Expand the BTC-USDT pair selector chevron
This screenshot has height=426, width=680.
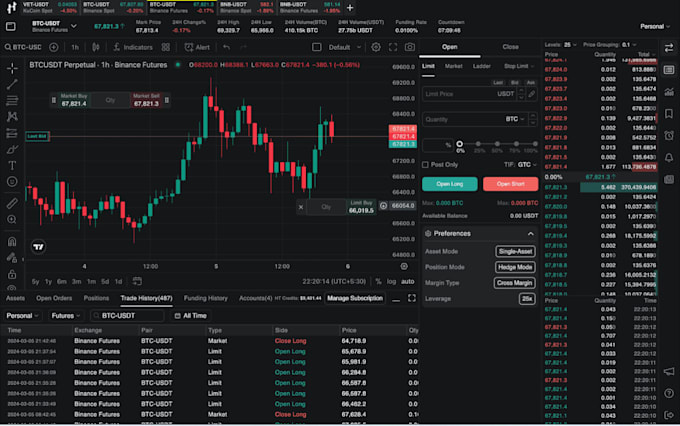[x=74, y=26]
